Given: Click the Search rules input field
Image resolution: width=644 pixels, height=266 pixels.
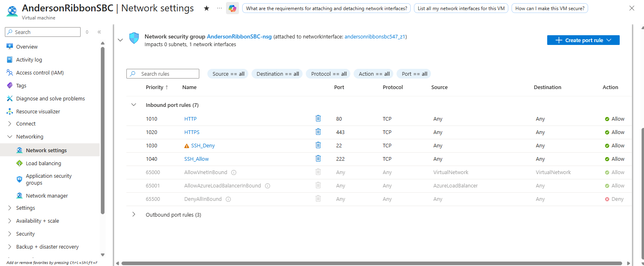Looking at the screenshot, I should coord(163,74).
